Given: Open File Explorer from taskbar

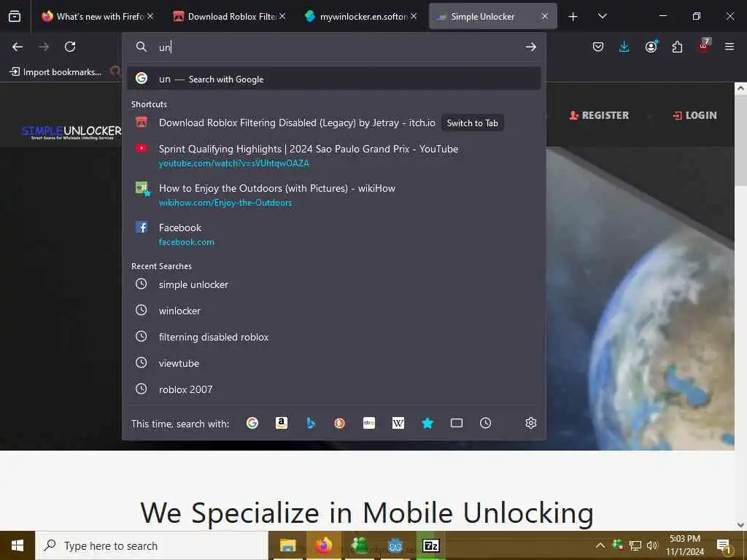Looking at the screenshot, I should 287,545.
